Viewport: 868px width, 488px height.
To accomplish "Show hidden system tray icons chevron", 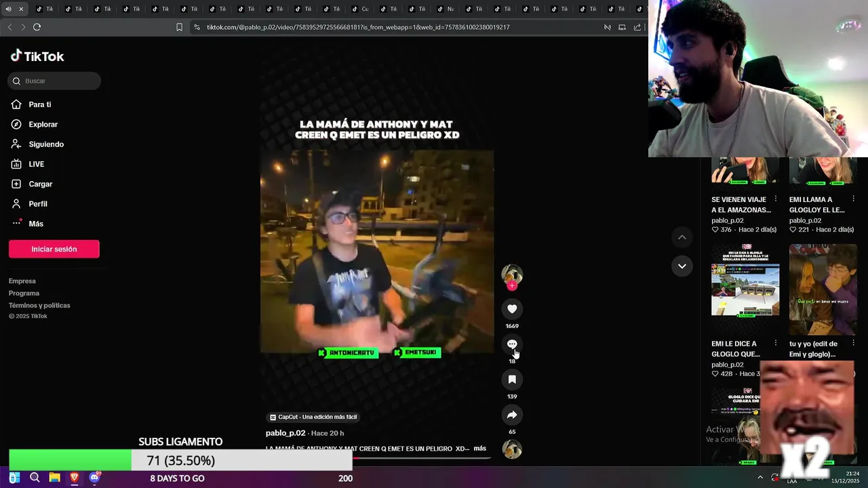I will [x=759, y=477].
